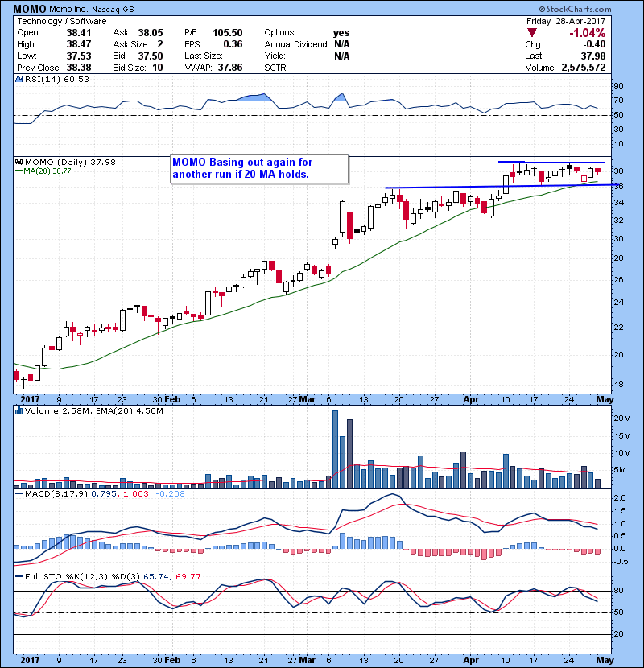Click the 20M mark on the volume axis

click(x=621, y=418)
